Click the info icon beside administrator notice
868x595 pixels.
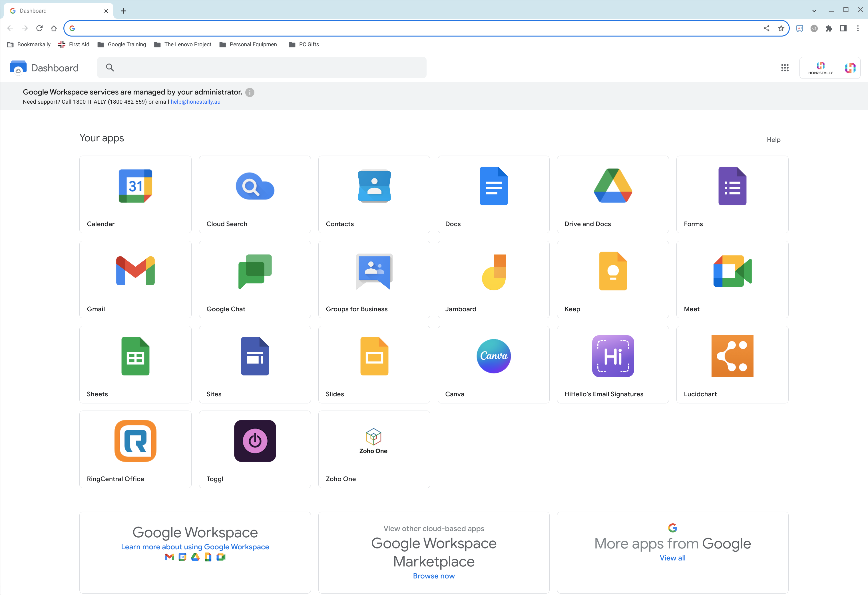250,92
